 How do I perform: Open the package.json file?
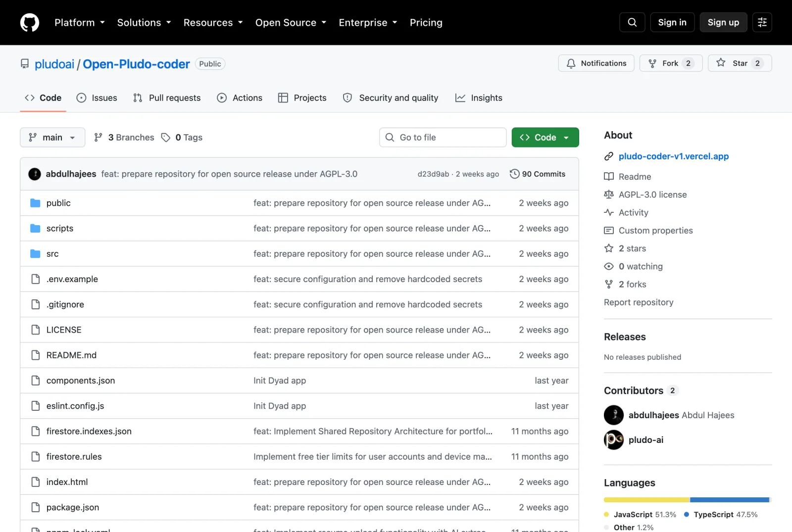point(73,507)
